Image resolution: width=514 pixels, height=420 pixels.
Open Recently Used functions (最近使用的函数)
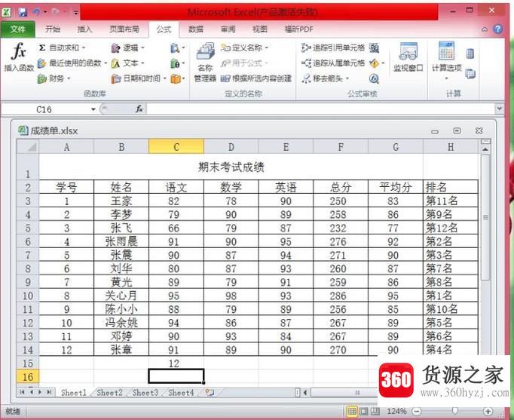point(72,63)
